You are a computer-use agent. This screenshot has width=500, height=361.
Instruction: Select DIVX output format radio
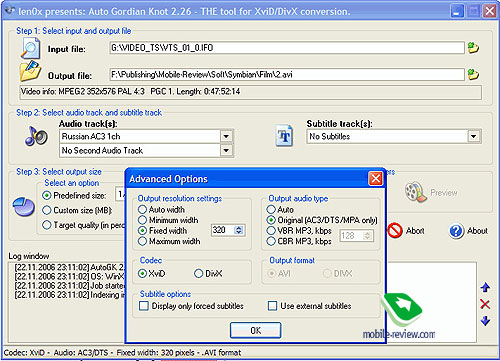(x=327, y=274)
